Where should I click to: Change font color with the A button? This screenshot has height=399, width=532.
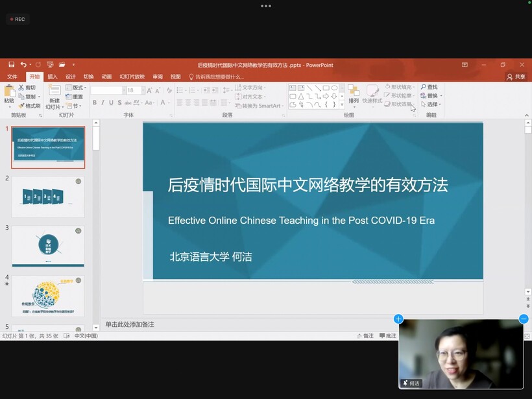tap(164, 103)
